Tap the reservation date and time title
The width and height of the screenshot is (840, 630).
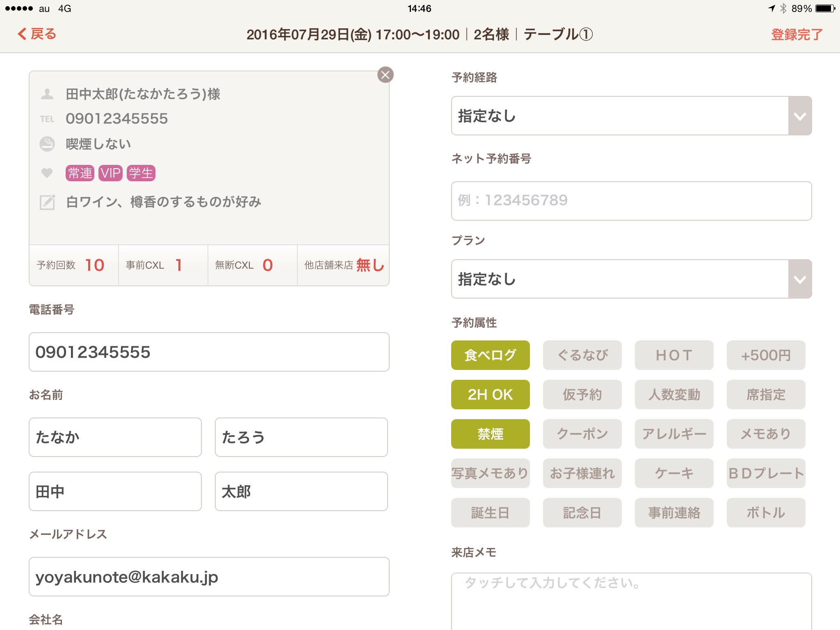click(353, 34)
